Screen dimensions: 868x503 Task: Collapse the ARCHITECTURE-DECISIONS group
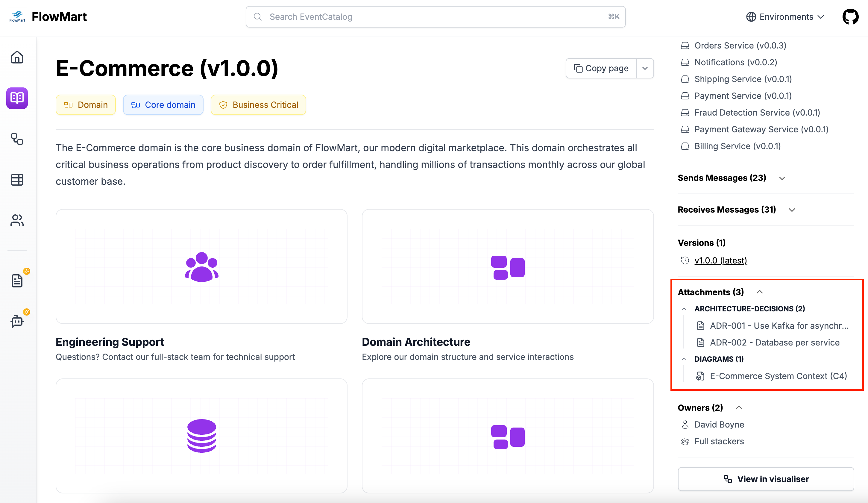tap(684, 309)
